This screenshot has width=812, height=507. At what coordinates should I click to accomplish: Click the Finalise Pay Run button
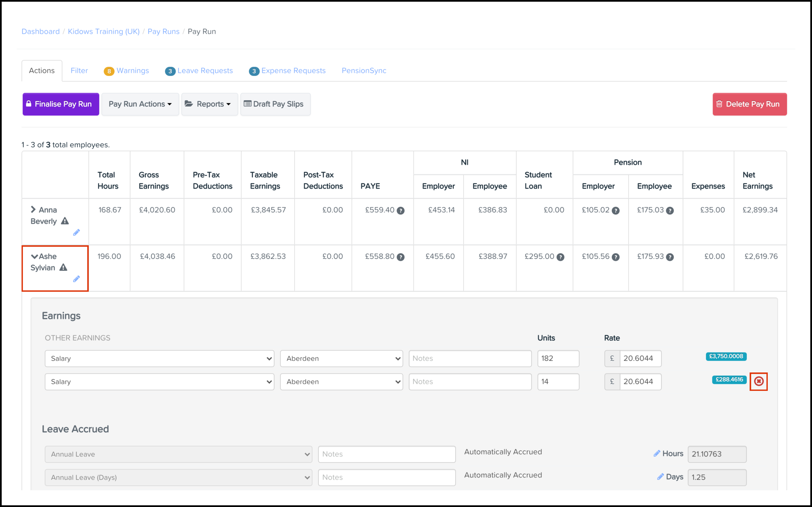[61, 104]
